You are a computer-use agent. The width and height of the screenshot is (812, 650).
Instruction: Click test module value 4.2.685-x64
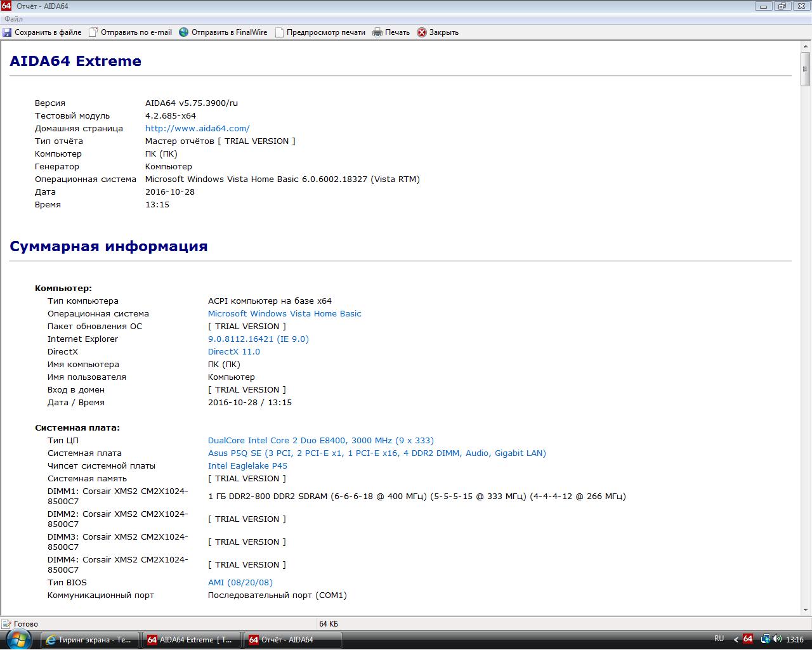coord(171,115)
